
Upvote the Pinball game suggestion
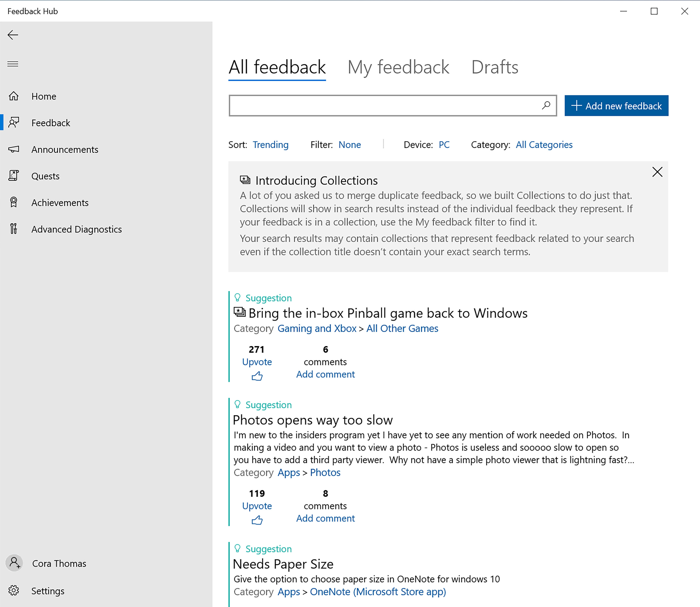257,375
